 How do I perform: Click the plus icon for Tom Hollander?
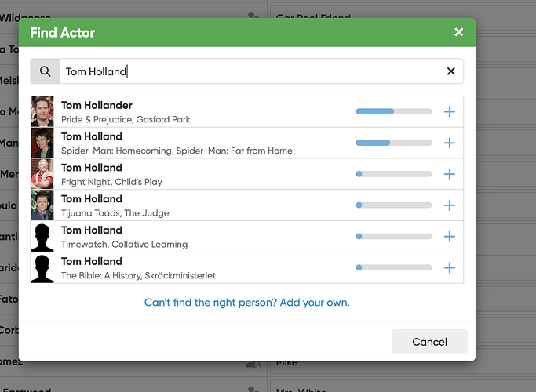[450, 112]
